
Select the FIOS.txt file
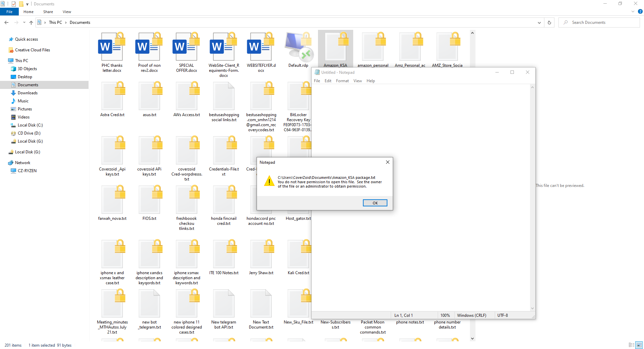tap(149, 203)
